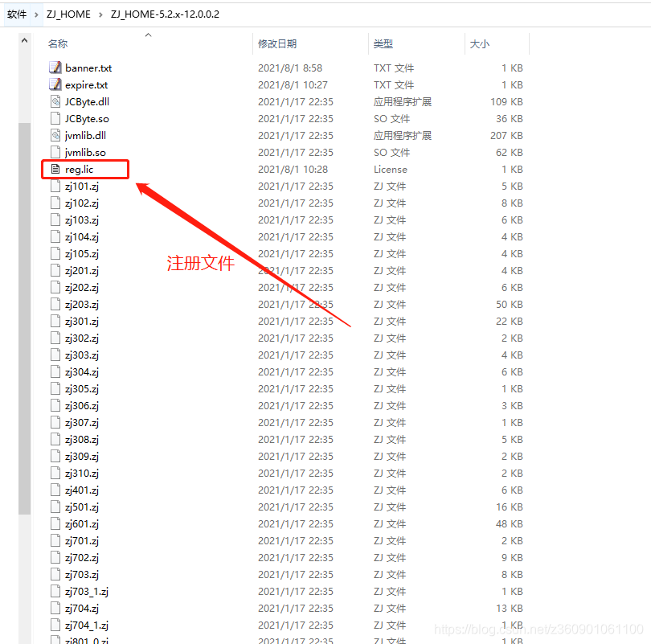
Task: Click the 2021/8/1 10:28 date of reg.lic
Action: point(293,169)
